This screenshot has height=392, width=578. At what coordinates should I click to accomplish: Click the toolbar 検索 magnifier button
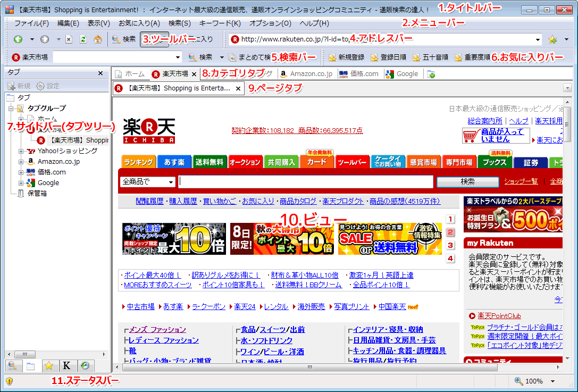(124, 39)
